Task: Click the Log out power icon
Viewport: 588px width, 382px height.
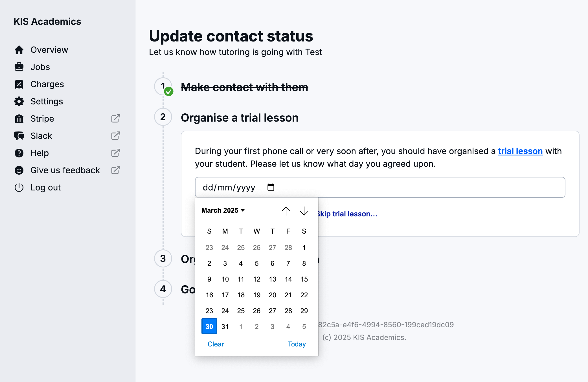Action: click(x=19, y=188)
